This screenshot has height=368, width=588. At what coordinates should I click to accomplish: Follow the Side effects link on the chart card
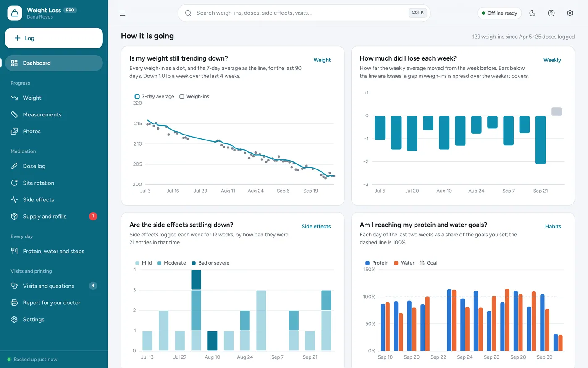click(316, 227)
